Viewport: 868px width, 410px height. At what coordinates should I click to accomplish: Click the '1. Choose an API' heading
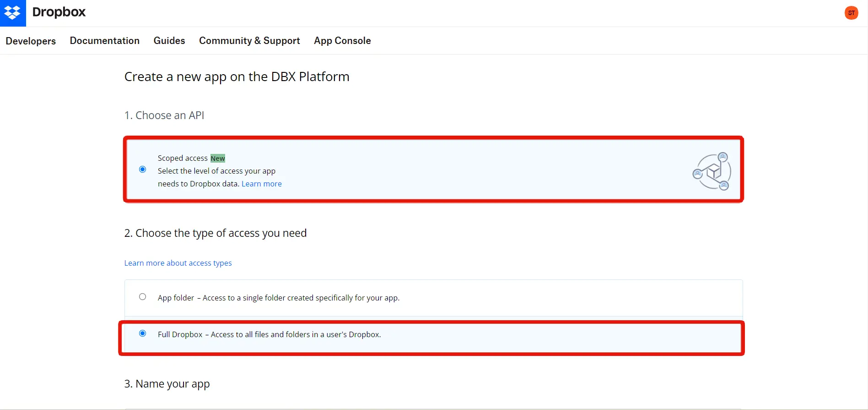(x=164, y=115)
